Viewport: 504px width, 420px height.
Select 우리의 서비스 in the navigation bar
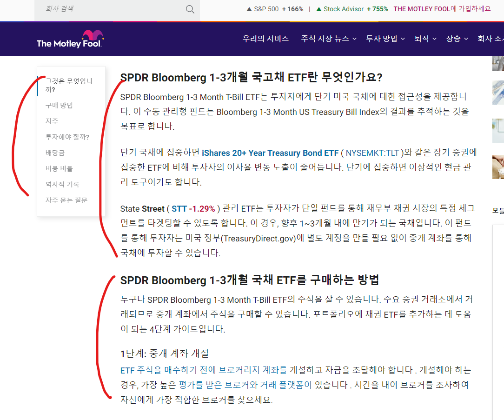point(265,39)
